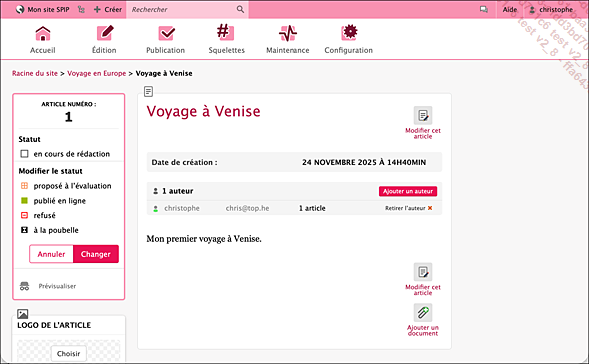The image size is (589, 364).
Task: Open the Créer menu
Action: coord(108,9)
